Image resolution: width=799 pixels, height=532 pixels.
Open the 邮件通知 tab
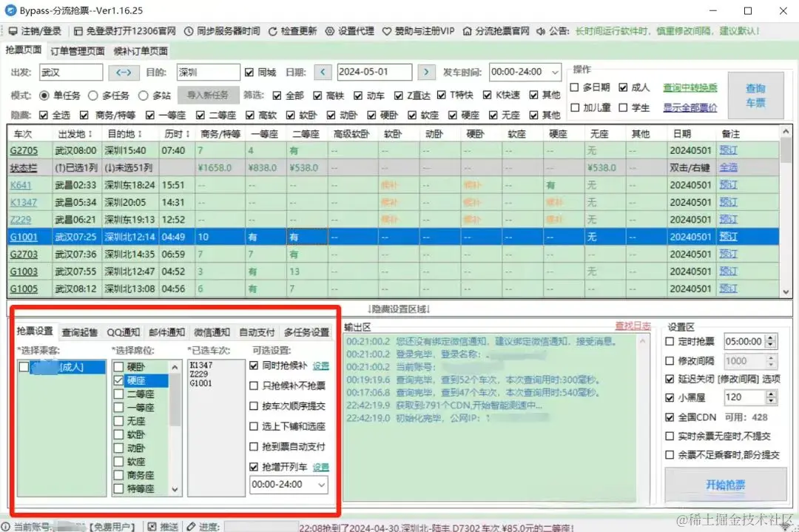(x=166, y=332)
